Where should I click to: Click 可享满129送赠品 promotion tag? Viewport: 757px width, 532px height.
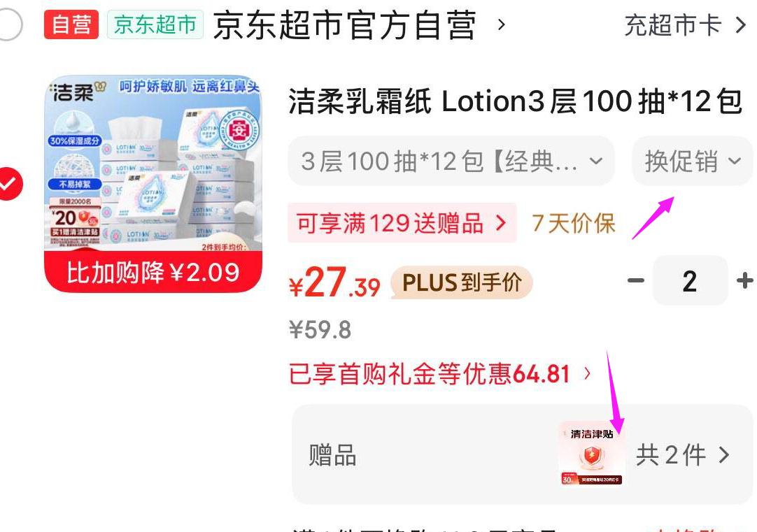[x=402, y=223]
